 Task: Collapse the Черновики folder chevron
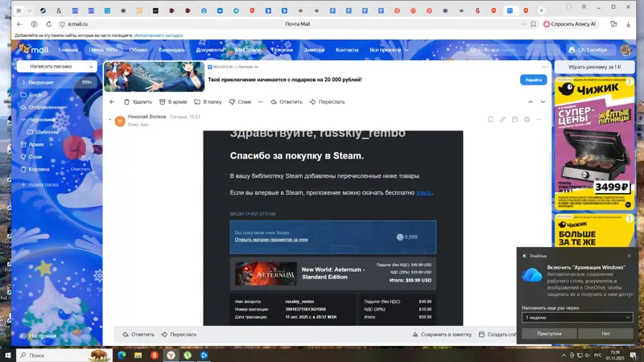click(x=23, y=119)
